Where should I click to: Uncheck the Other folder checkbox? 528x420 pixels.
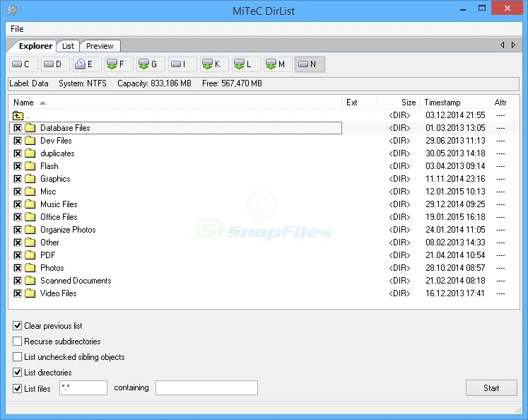(18, 243)
